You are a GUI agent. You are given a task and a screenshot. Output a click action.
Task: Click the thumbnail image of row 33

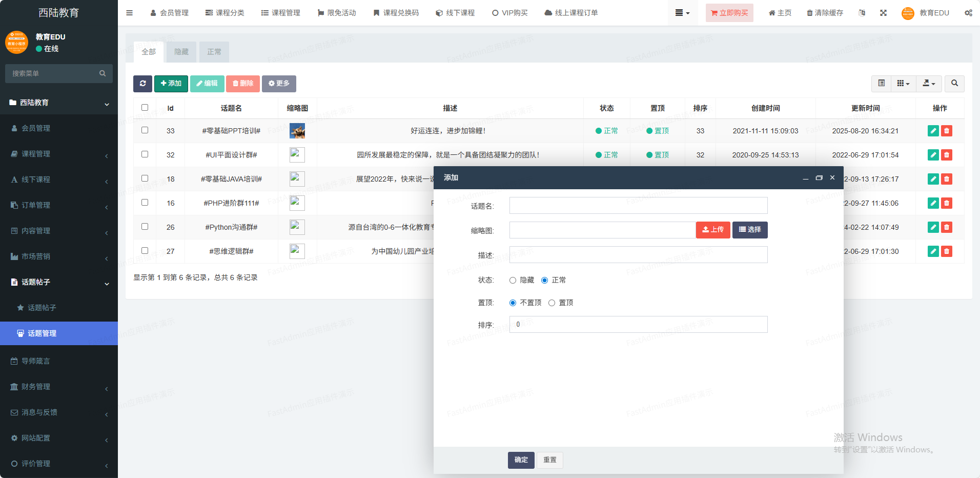[297, 131]
